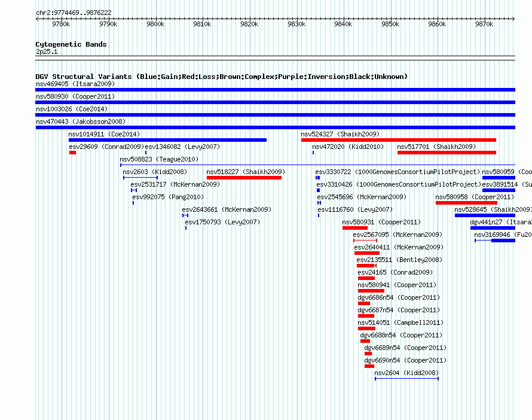This screenshot has width=532, height=420.
Task: Click esv3330722 small blue marker
Action: click(x=317, y=178)
